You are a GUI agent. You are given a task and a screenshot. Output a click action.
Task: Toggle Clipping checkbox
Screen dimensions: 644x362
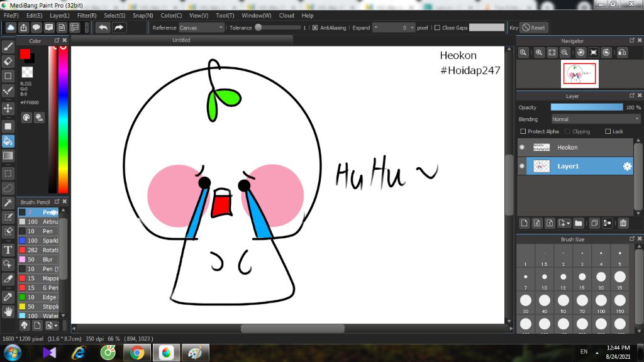point(567,131)
